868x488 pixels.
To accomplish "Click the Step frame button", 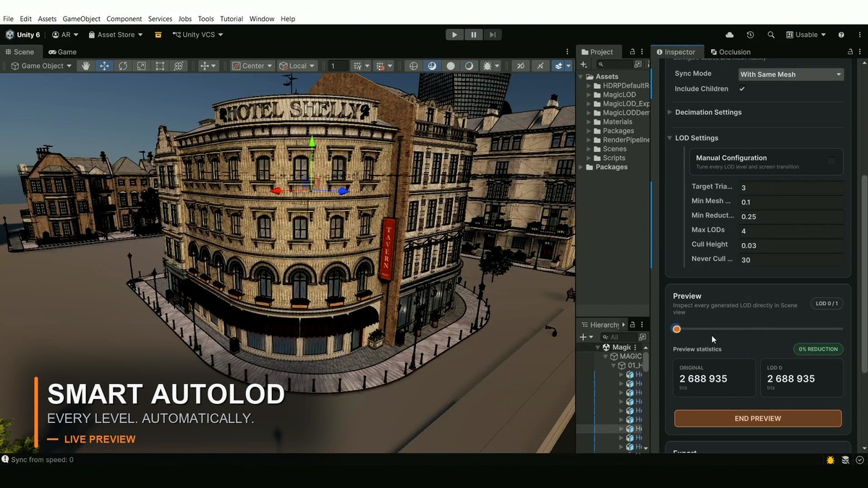I will coord(493,35).
